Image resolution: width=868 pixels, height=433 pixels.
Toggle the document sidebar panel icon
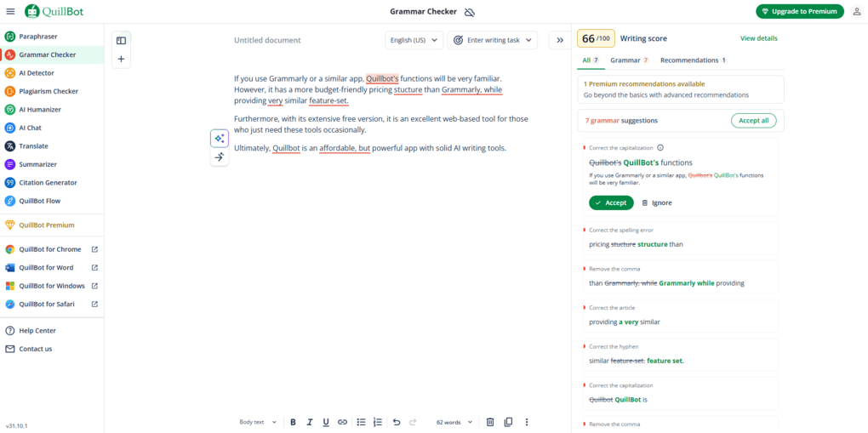121,41
